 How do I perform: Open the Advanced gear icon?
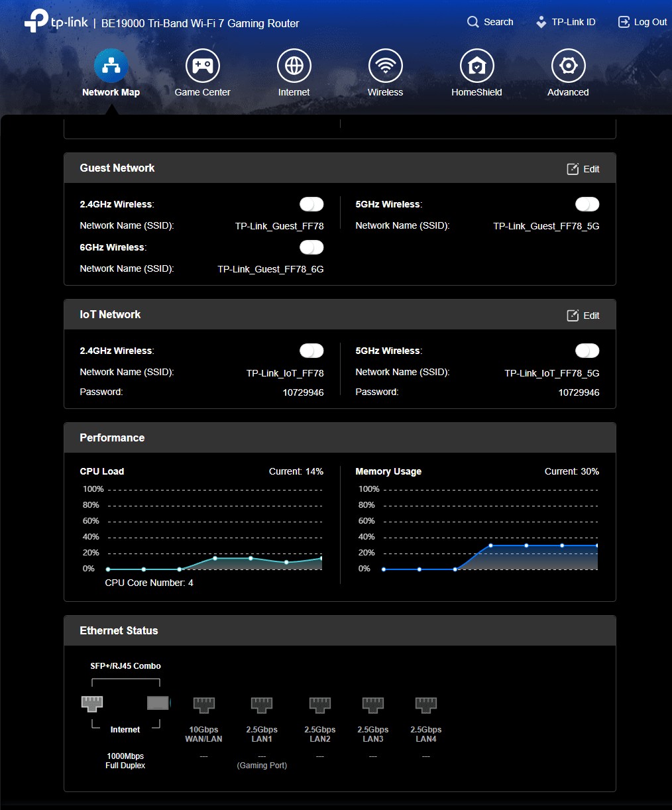pyautogui.click(x=568, y=66)
